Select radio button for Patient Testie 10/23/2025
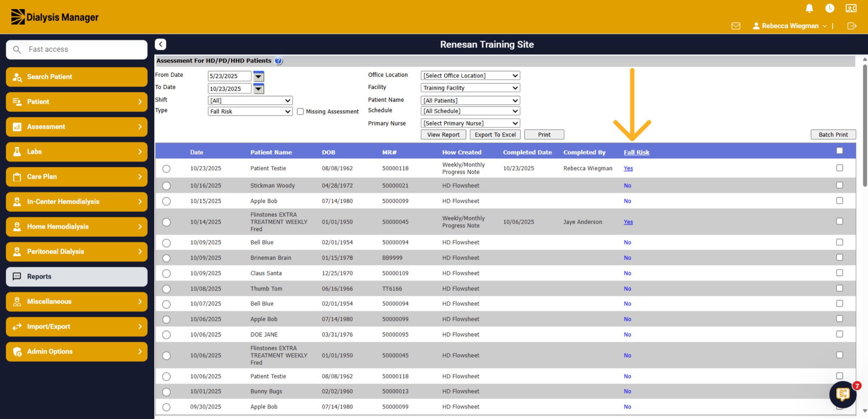 [x=166, y=169]
